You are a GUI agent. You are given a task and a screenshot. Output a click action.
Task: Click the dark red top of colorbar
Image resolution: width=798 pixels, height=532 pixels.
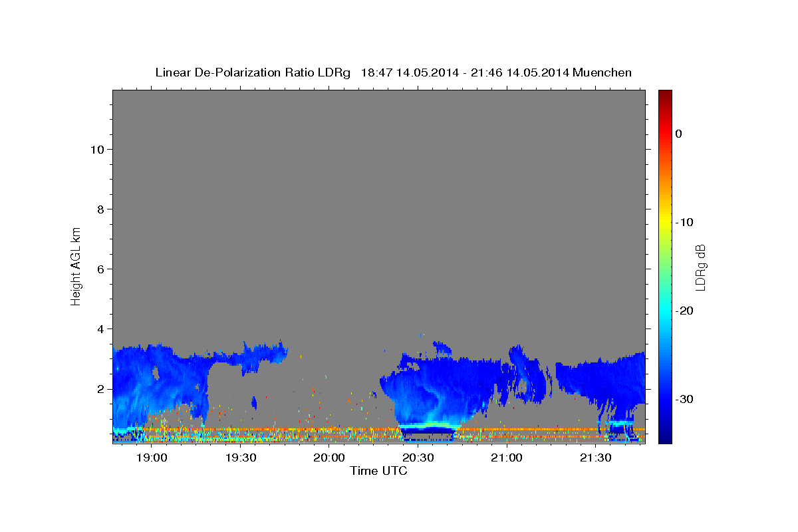coord(664,94)
